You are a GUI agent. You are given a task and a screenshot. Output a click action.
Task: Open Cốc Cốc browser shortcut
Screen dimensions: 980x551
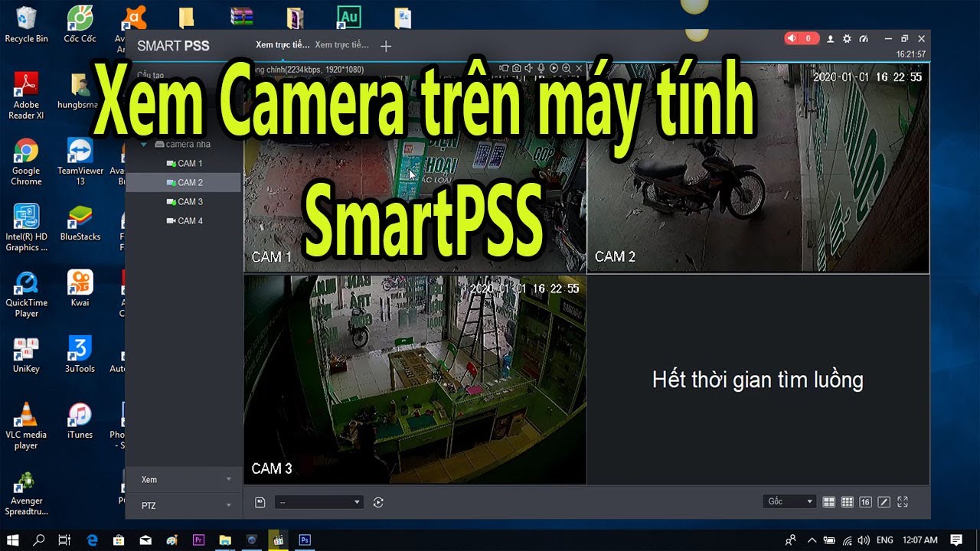pos(80,24)
